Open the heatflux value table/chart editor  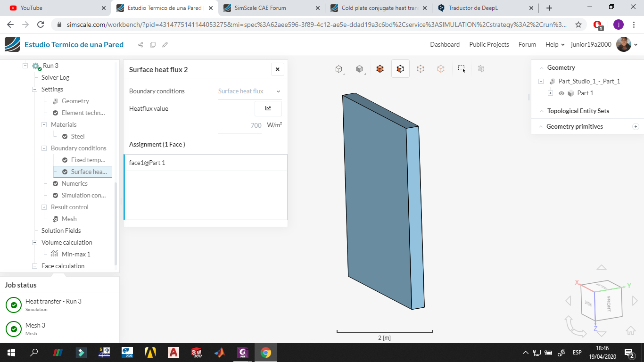(x=268, y=108)
